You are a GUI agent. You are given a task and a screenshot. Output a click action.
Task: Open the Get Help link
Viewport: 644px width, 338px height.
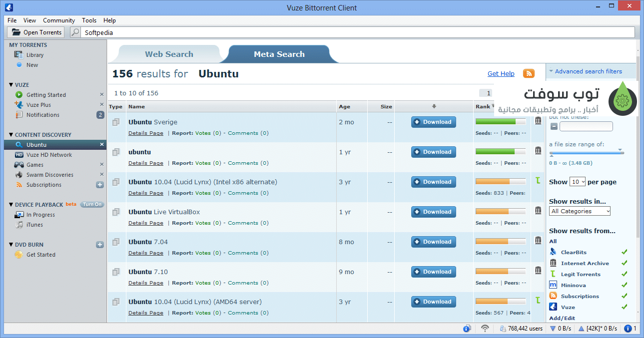[501, 74]
